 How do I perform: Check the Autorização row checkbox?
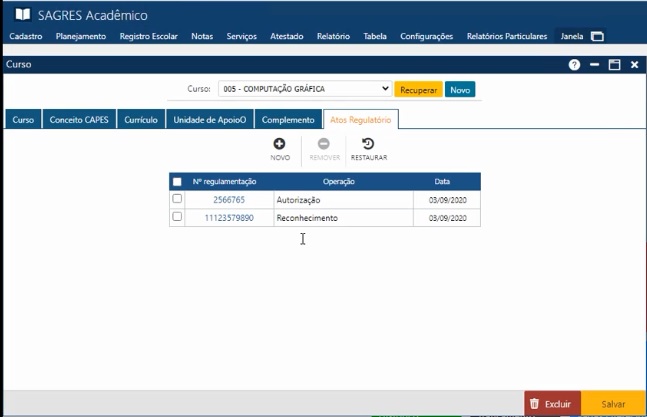click(x=177, y=200)
